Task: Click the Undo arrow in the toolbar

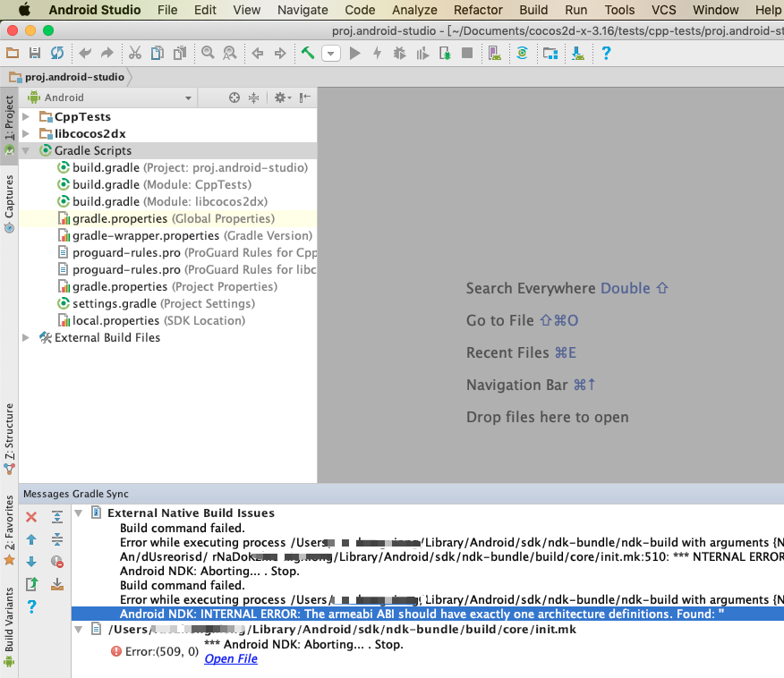Action: pos(85,53)
